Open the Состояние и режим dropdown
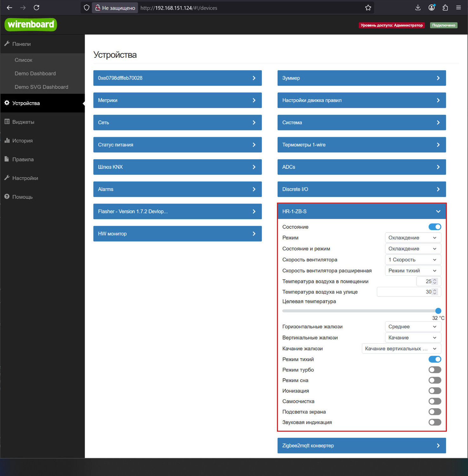The width and height of the screenshot is (468, 476). 413,249
